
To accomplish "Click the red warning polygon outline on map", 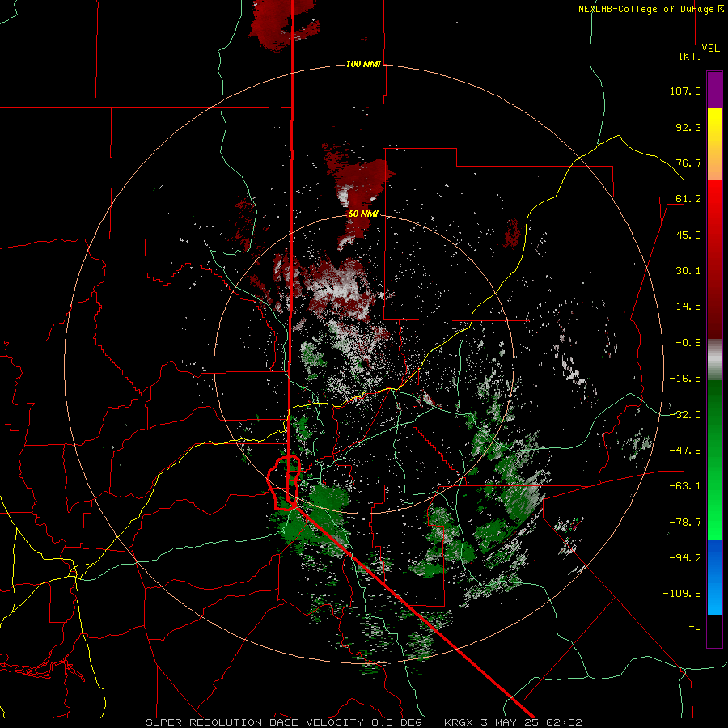I will (284, 482).
